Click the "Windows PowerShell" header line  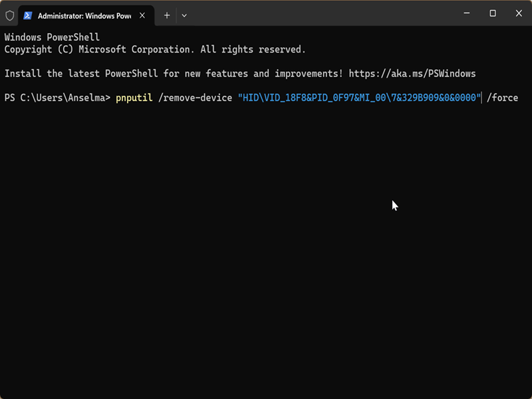(52, 37)
